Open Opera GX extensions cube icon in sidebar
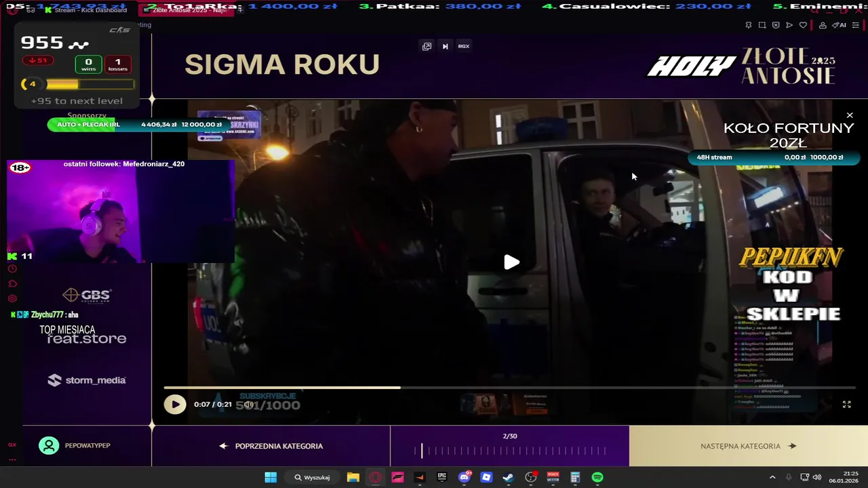The height and width of the screenshot is (488, 868). 12,284
